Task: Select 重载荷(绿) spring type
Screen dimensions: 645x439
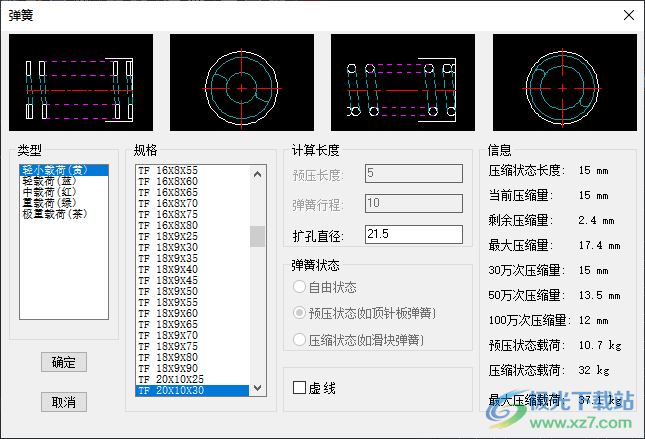Action: 64,203
